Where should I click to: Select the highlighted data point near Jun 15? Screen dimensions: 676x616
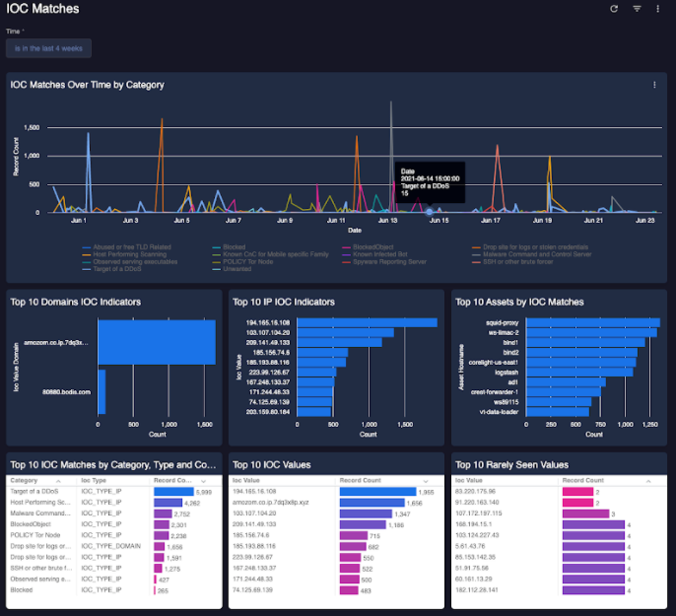429,212
